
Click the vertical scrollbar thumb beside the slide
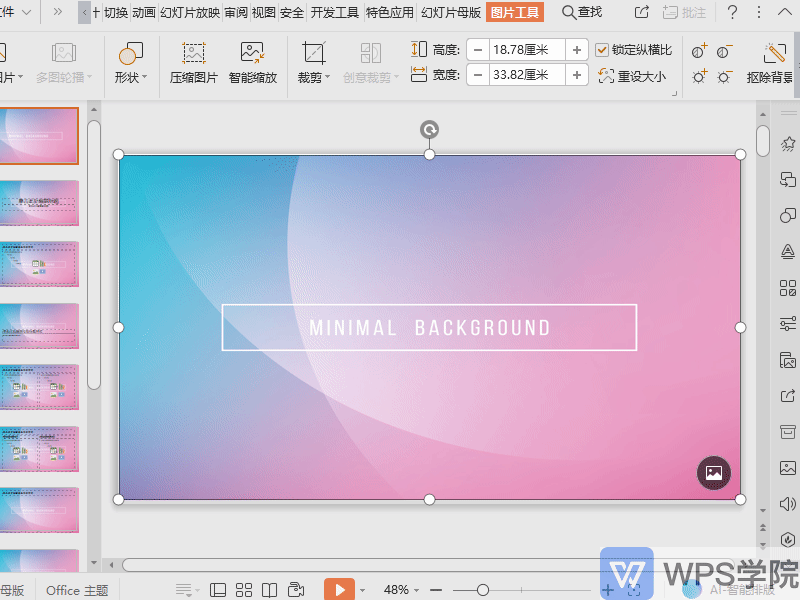[763, 141]
